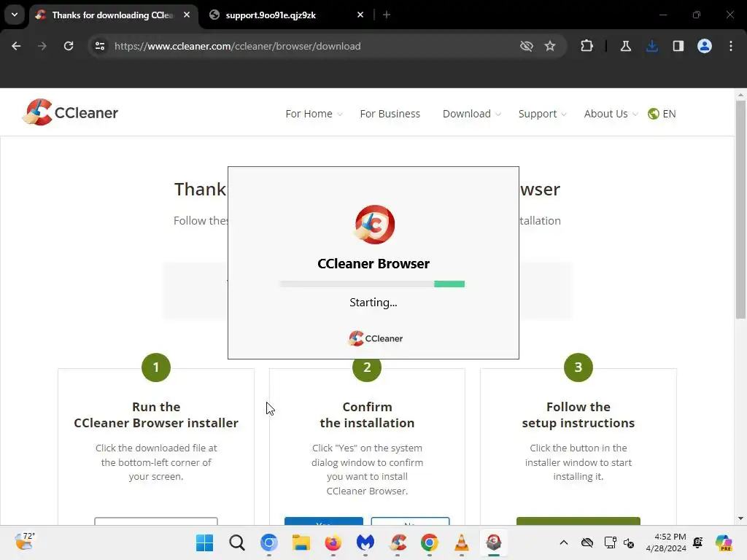
Task: Reload the CCleaner download page
Action: click(69, 46)
